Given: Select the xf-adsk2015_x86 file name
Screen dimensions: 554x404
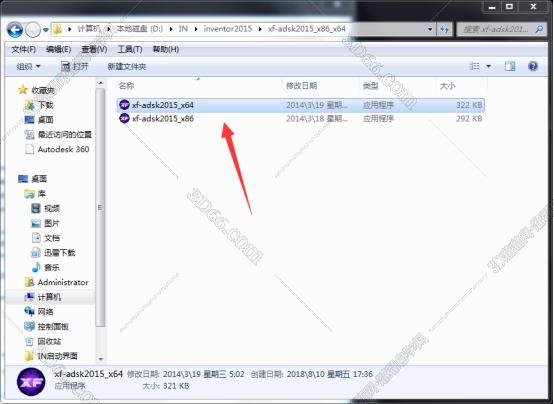Looking at the screenshot, I should [163, 118].
